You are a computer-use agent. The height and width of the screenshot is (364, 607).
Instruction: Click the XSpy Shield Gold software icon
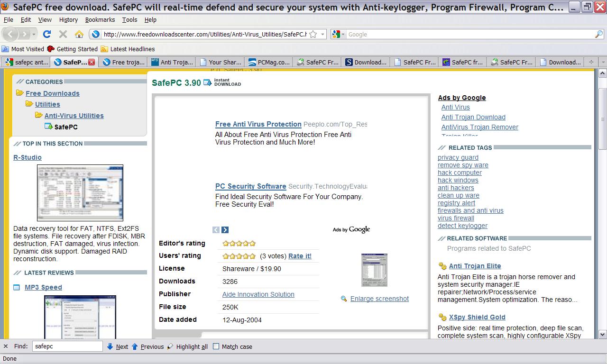click(x=442, y=317)
